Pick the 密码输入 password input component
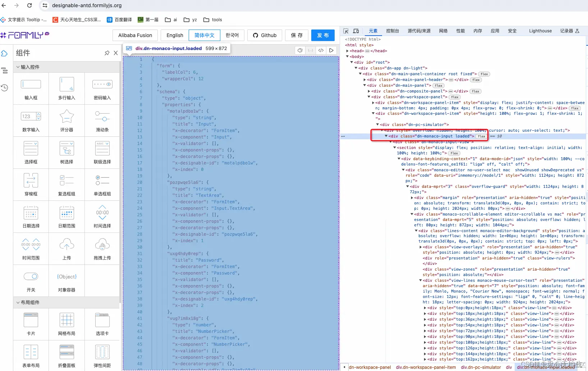Viewport: 588px width, 371px height. point(102,89)
